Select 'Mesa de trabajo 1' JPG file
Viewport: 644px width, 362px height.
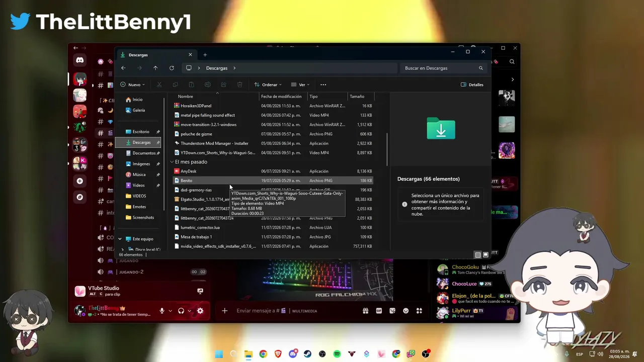click(273, 237)
